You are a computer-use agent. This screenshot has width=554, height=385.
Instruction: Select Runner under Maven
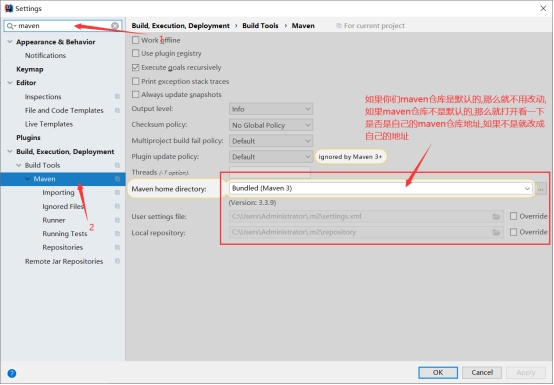[x=54, y=220]
